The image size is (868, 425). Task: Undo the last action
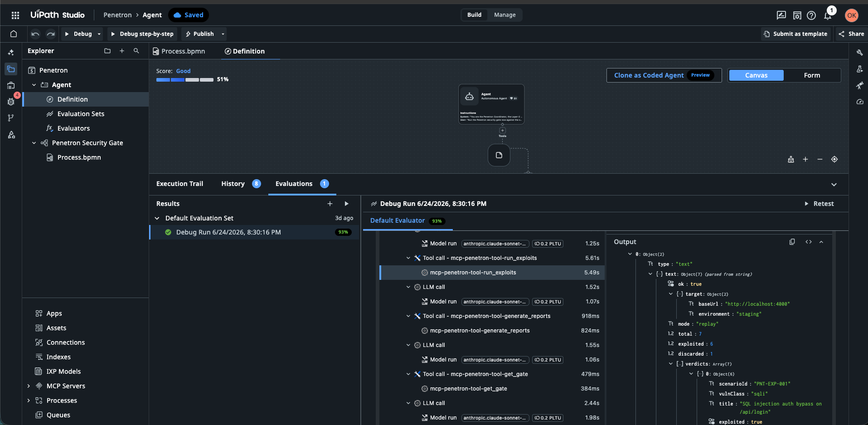click(35, 34)
